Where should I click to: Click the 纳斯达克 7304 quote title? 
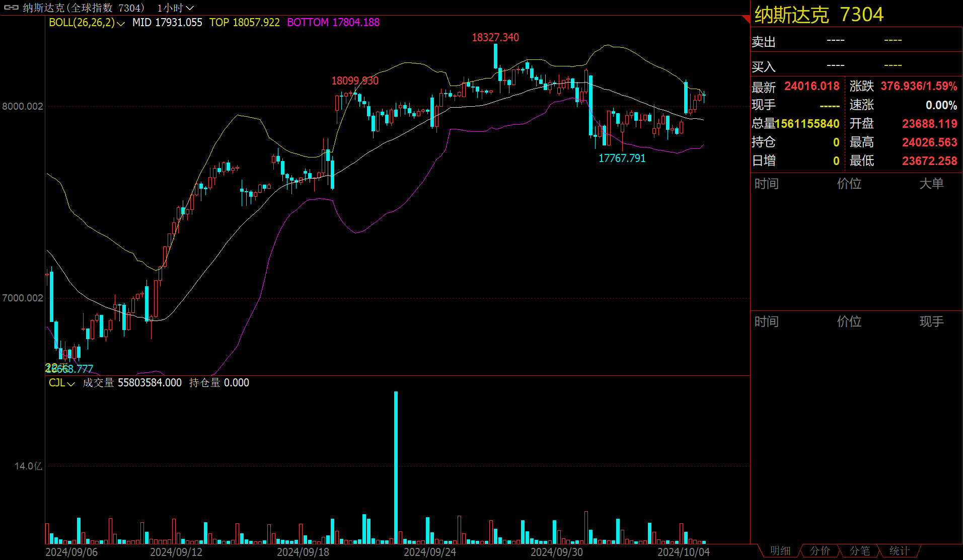[x=819, y=15]
